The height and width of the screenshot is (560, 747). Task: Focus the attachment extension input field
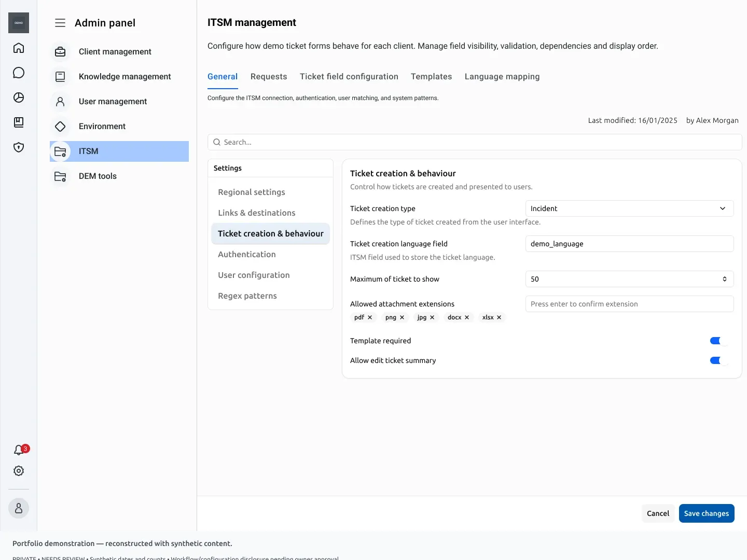(x=630, y=304)
